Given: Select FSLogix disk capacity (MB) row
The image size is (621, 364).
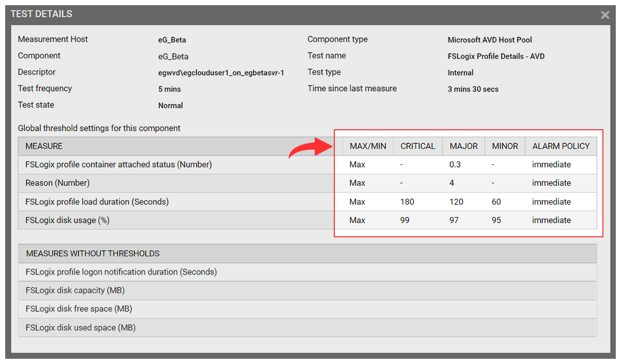Looking at the screenshot, I should 307,291.
